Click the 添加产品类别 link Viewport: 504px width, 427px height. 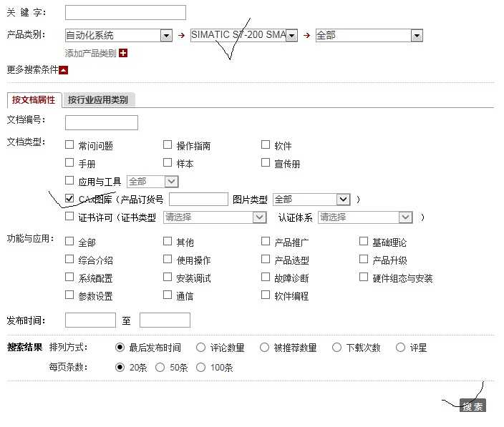pyautogui.click(x=91, y=54)
